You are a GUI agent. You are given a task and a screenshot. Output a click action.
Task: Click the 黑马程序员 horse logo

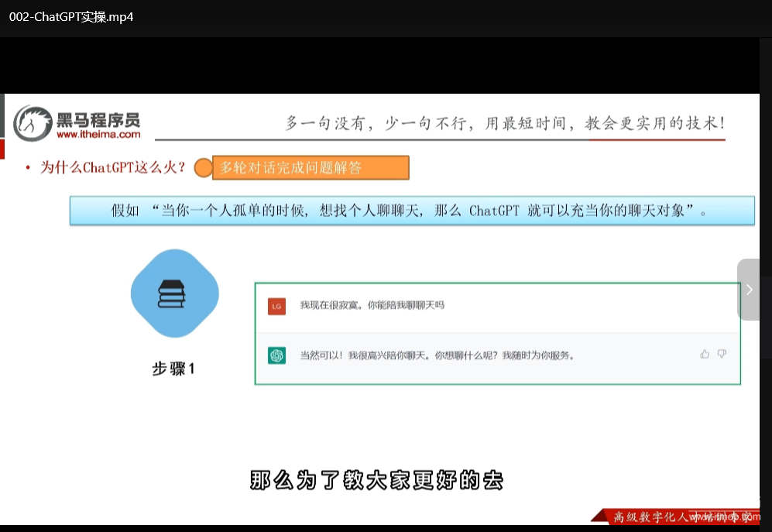[x=33, y=124]
